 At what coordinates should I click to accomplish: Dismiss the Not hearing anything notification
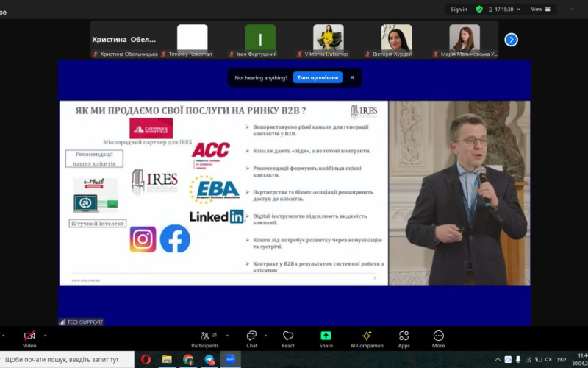point(352,77)
